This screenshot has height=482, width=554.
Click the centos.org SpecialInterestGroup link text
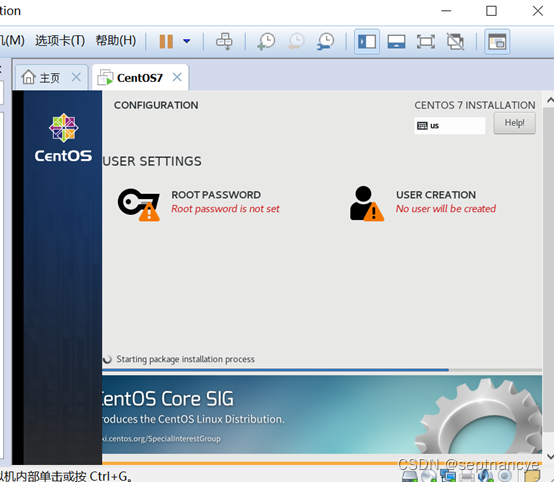pyautogui.click(x=161, y=439)
